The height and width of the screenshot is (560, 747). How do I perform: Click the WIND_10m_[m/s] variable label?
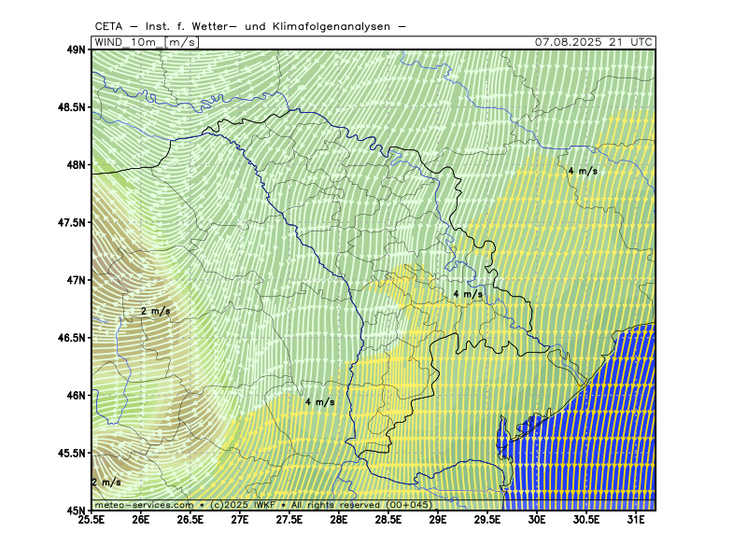click(146, 42)
